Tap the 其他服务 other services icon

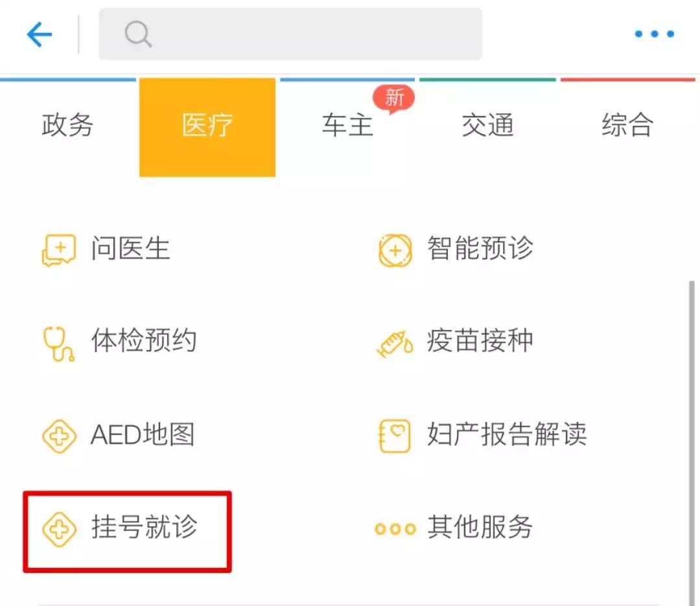(395, 528)
